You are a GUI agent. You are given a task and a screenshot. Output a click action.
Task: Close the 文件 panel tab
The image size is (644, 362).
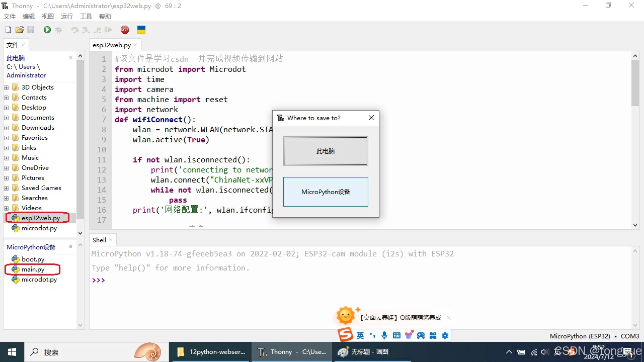(x=23, y=45)
